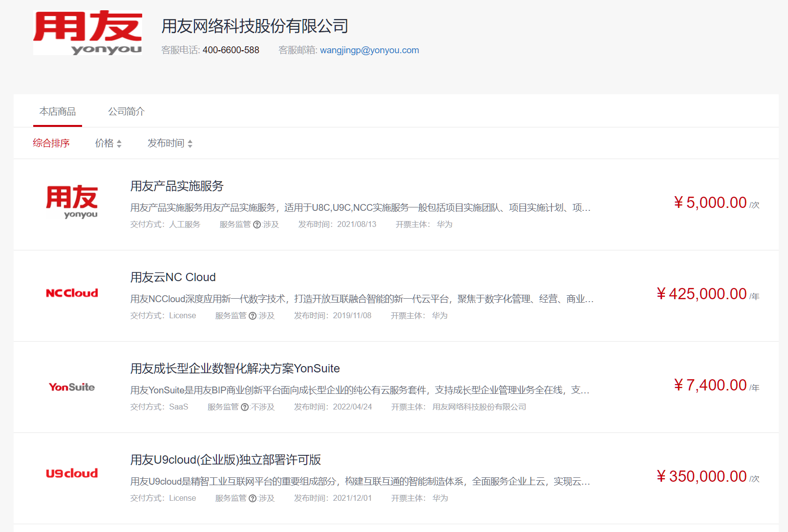Click help icon beside 服务监管 in YonSuite row
788x532 pixels.
tap(245, 408)
